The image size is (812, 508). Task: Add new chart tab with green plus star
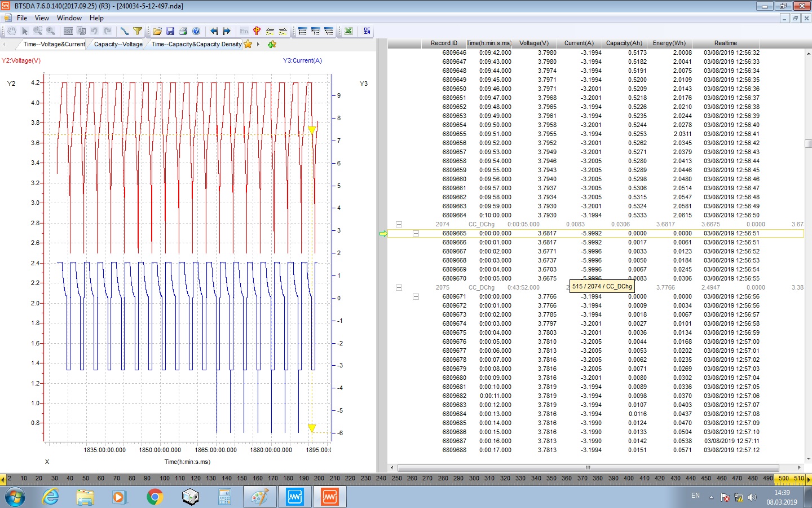pyautogui.click(x=272, y=44)
